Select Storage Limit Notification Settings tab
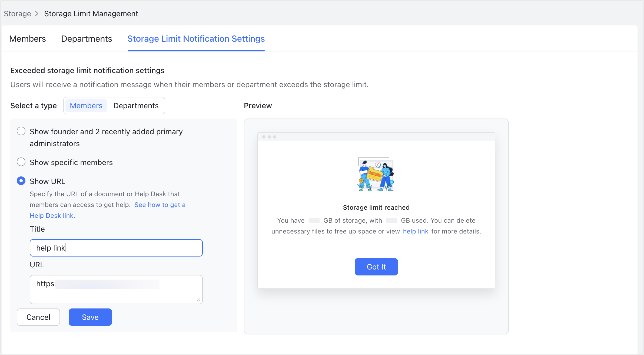The image size is (644, 355). pyautogui.click(x=196, y=39)
